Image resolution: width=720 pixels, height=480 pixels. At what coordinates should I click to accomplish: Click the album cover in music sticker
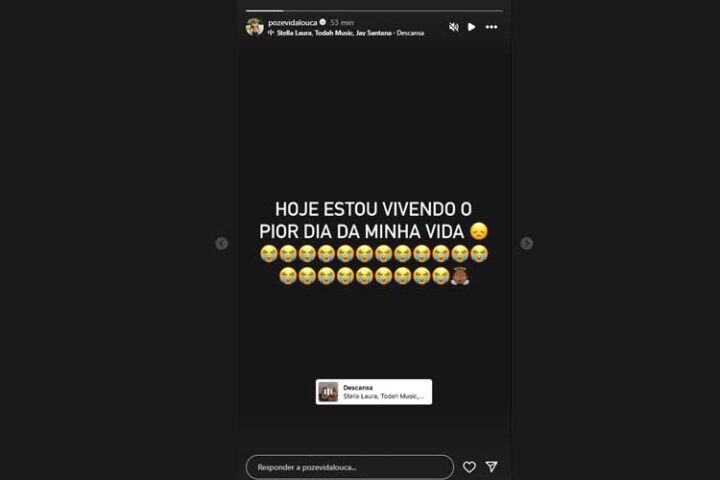coord(328,392)
